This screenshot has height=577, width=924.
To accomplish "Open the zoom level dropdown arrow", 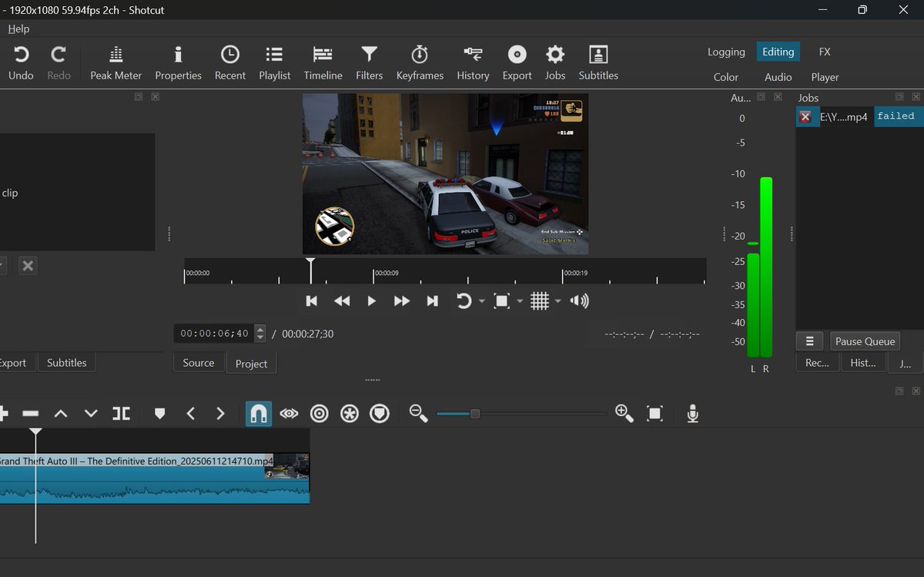I will click(x=520, y=301).
